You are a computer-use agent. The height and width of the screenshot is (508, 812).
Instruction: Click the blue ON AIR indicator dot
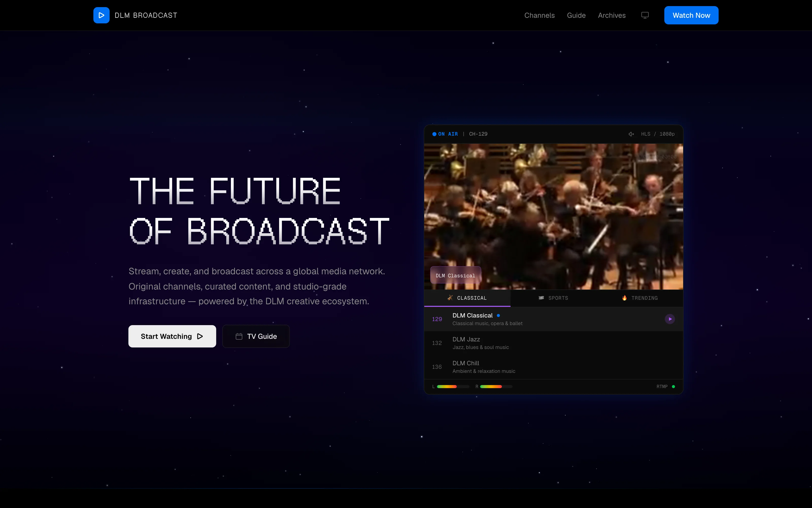(434, 134)
